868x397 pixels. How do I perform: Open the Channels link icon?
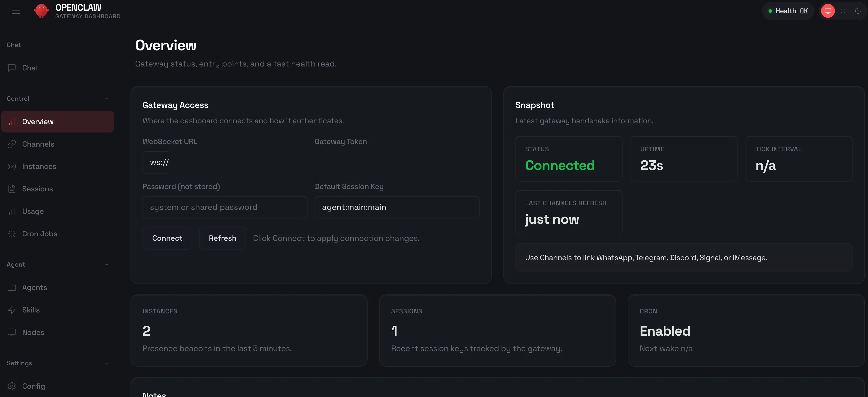click(x=12, y=144)
